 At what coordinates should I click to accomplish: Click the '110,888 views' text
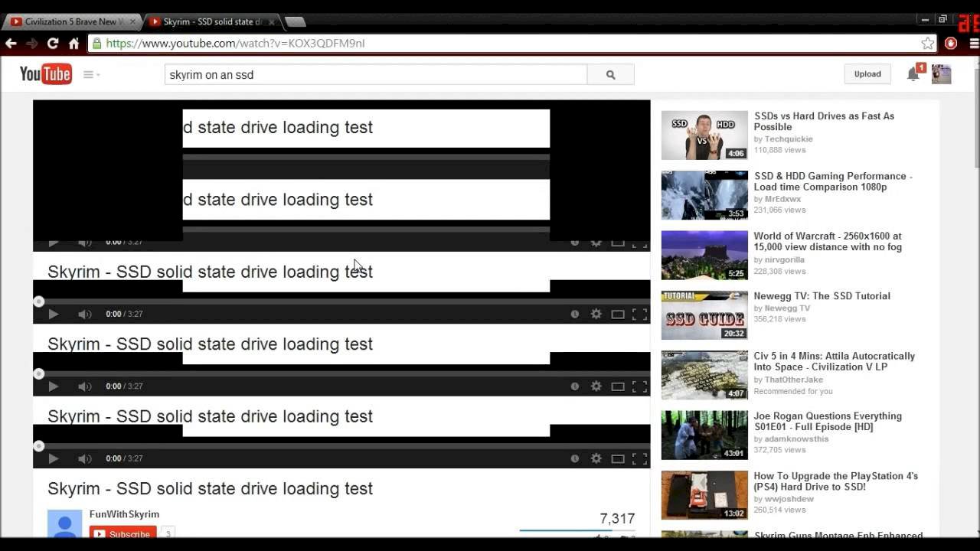click(x=779, y=150)
